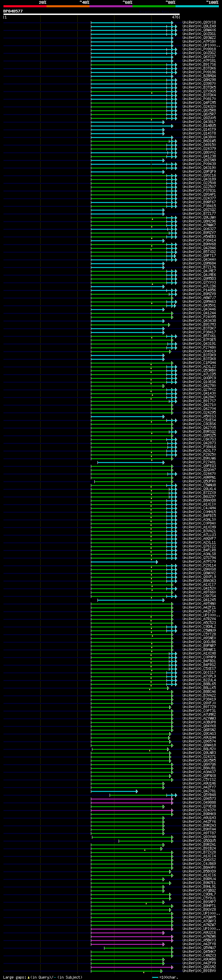Click hit label UniRef100_A9THN0
The height and width of the screenshot is (980, 222).
coord(199,604)
